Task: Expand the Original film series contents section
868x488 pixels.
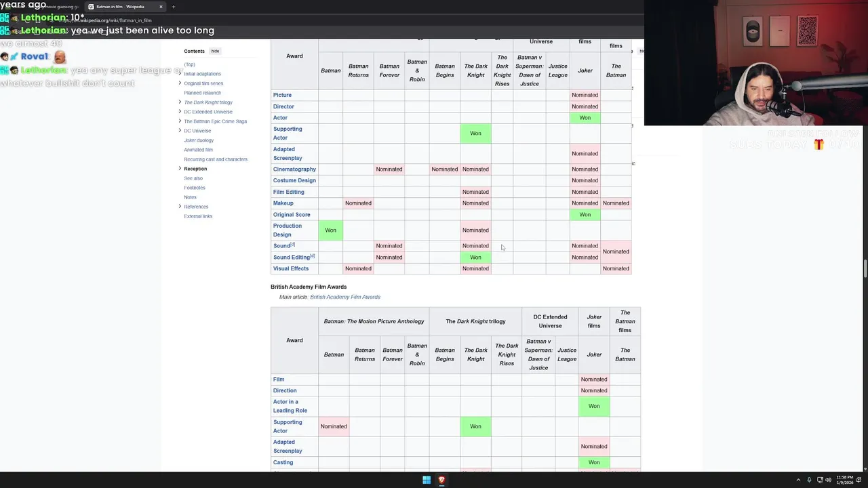Action: click(180, 83)
